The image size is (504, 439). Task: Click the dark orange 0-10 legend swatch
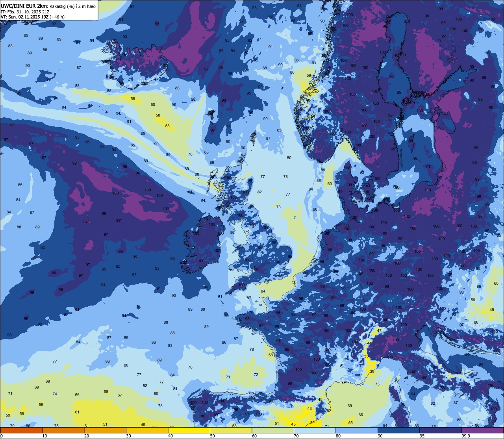point(21,430)
